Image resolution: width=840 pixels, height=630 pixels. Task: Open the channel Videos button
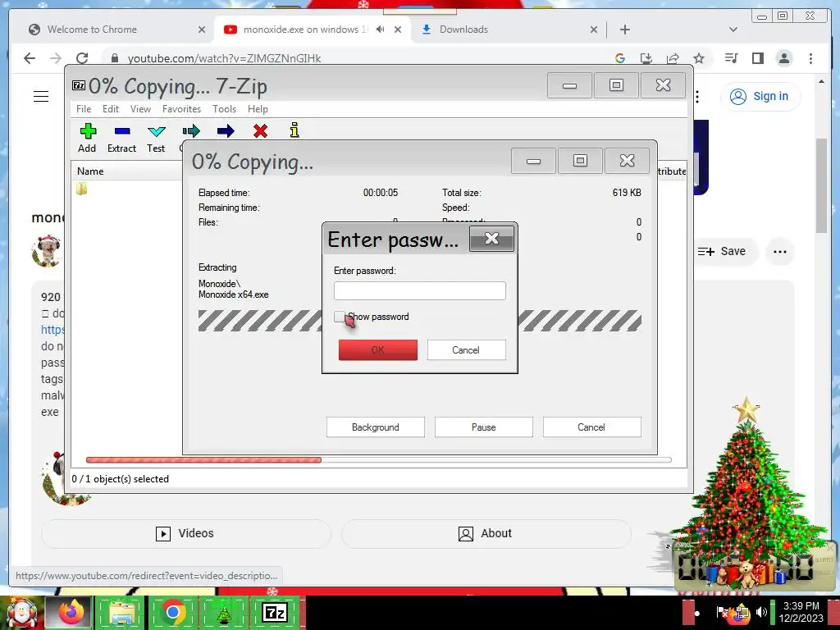tap(186, 533)
